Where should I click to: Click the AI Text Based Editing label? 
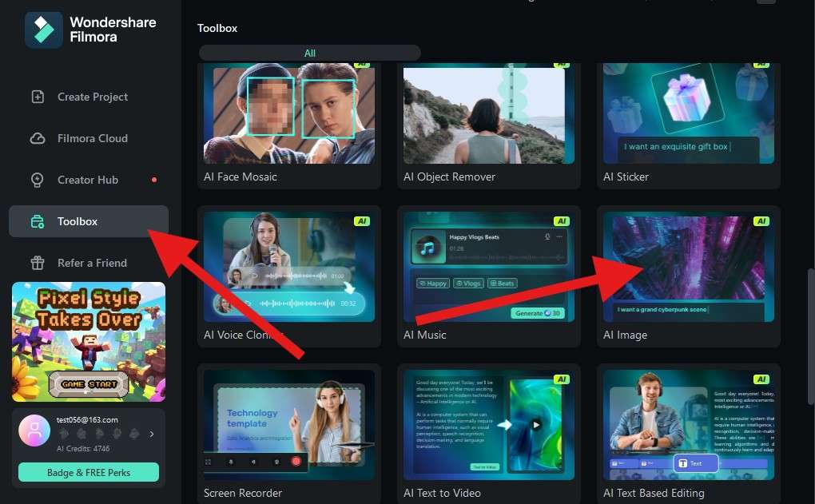654,493
